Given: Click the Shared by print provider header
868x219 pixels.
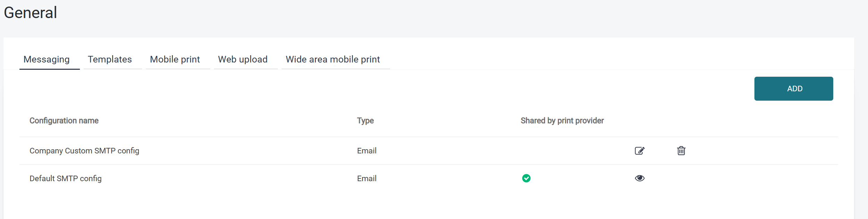Looking at the screenshot, I should (x=562, y=120).
